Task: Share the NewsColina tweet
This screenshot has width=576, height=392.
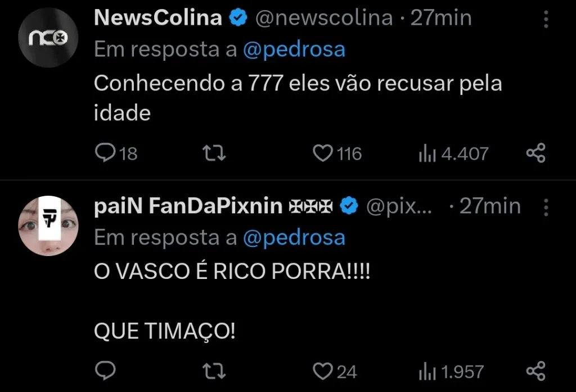Action: pos(535,152)
